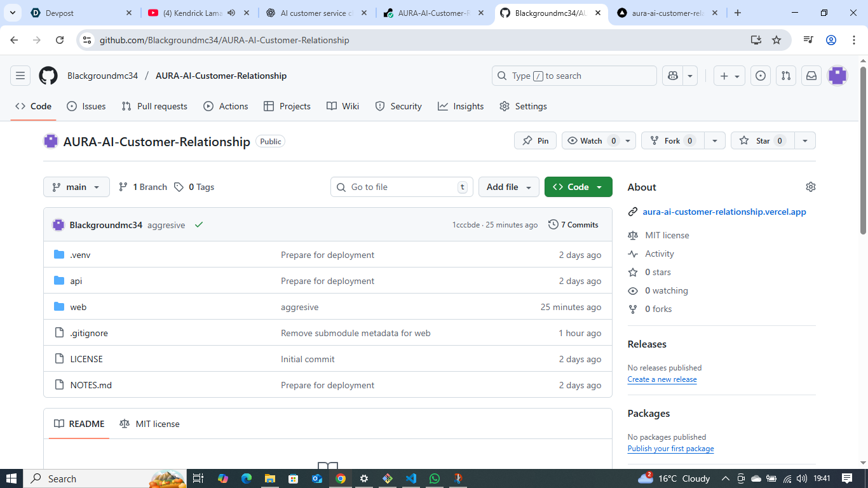Open the Insights tab

pyautogui.click(x=461, y=106)
